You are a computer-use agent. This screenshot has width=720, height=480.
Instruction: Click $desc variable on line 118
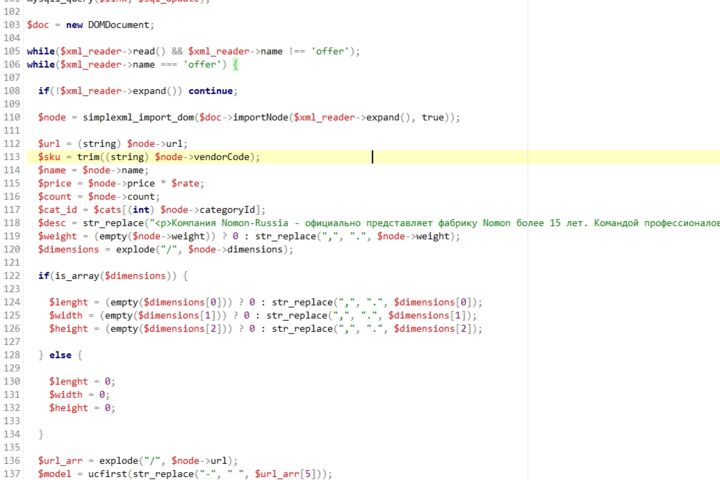point(52,223)
